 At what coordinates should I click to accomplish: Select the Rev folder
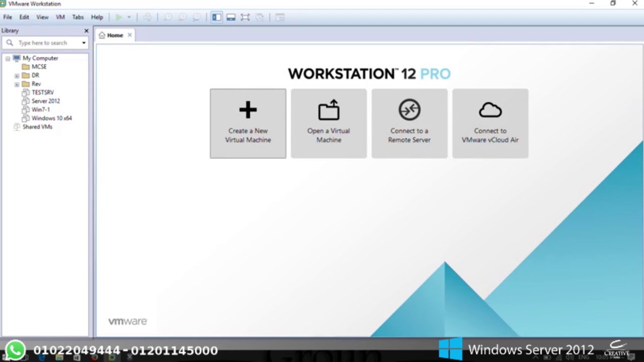pyautogui.click(x=36, y=84)
